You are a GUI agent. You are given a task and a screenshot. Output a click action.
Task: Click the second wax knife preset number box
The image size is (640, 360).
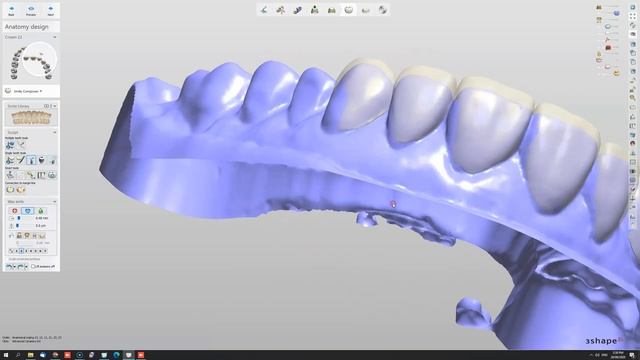click(22, 251)
